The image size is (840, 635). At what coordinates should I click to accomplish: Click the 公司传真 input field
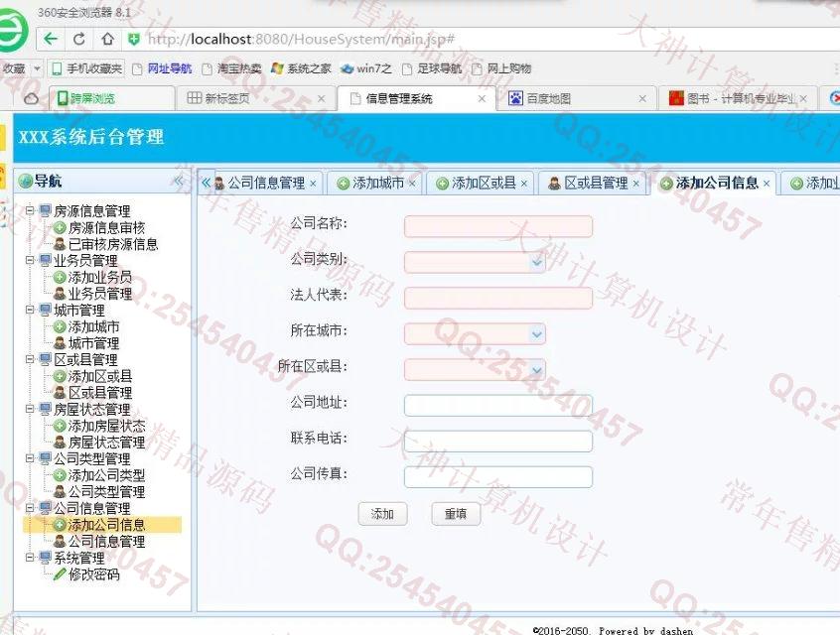click(x=498, y=476)
